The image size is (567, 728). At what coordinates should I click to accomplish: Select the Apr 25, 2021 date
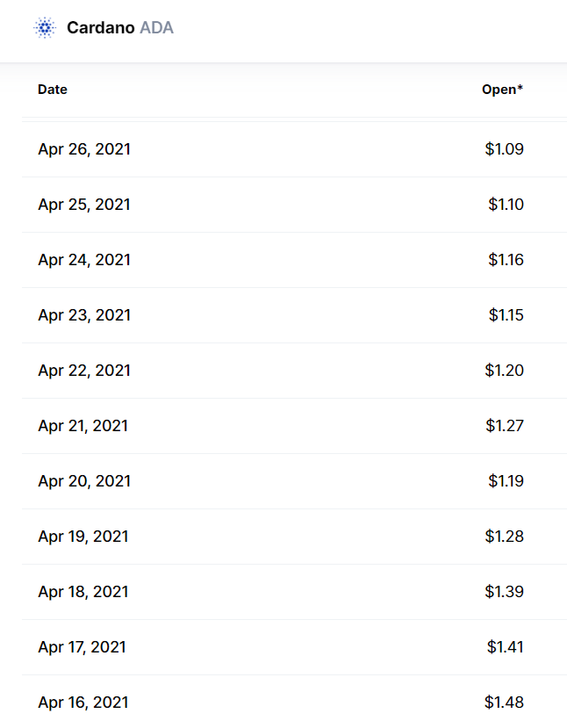84,205
